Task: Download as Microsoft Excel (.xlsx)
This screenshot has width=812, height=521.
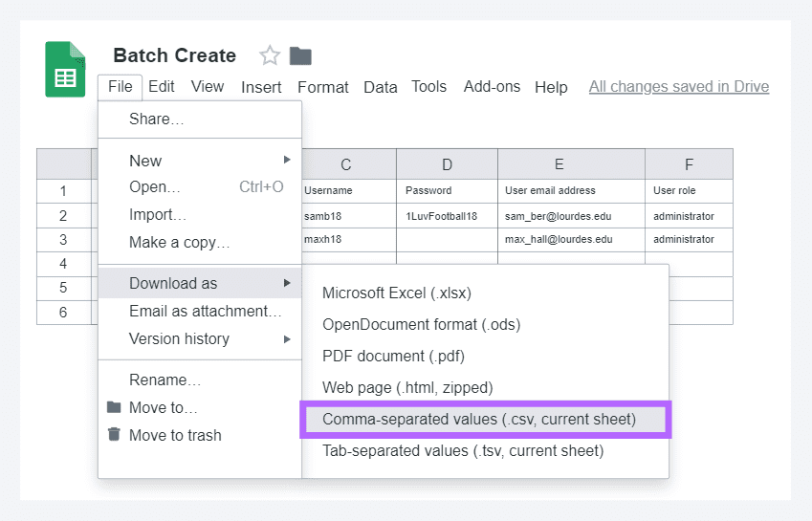Action: 485,293
